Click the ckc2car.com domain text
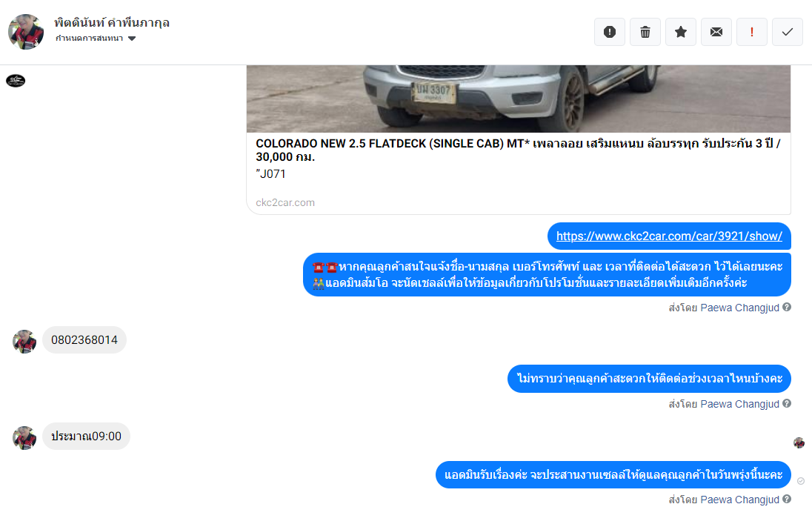Image resolution: width=812 pixels, height=524 pixels. 284,202
